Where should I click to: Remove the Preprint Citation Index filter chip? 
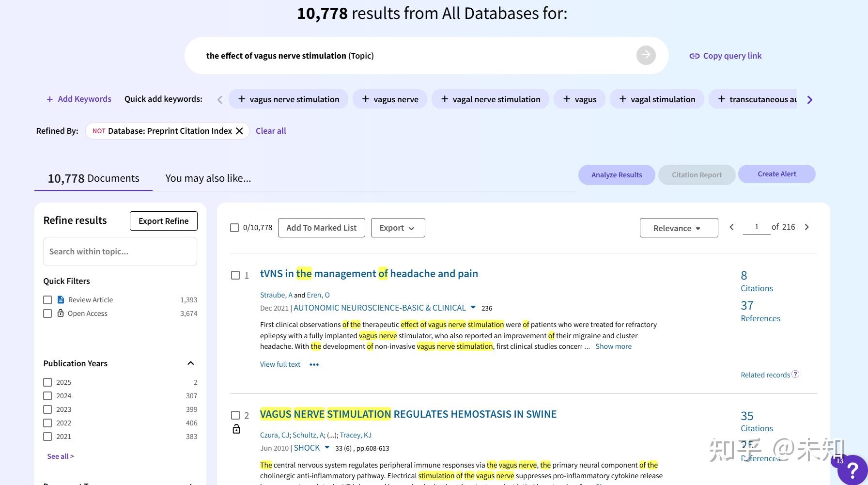pos(239,130)
